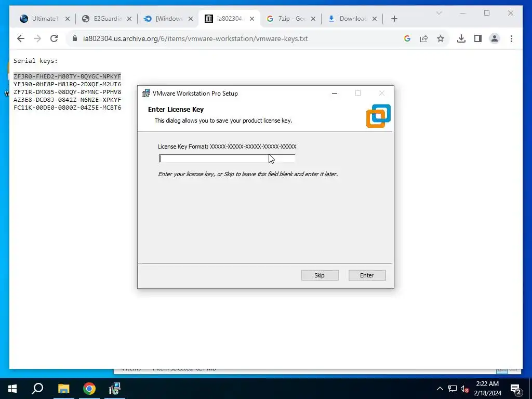532x399 pixels.
Task: Close the Ultimate tab
Action: (x=68, y=19)
